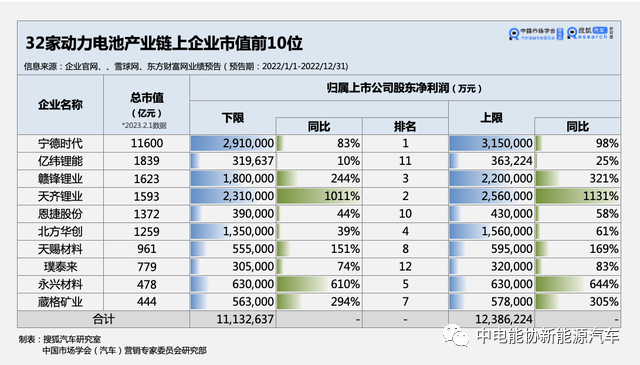Click the 上限 column header

[x=491, y=118]
